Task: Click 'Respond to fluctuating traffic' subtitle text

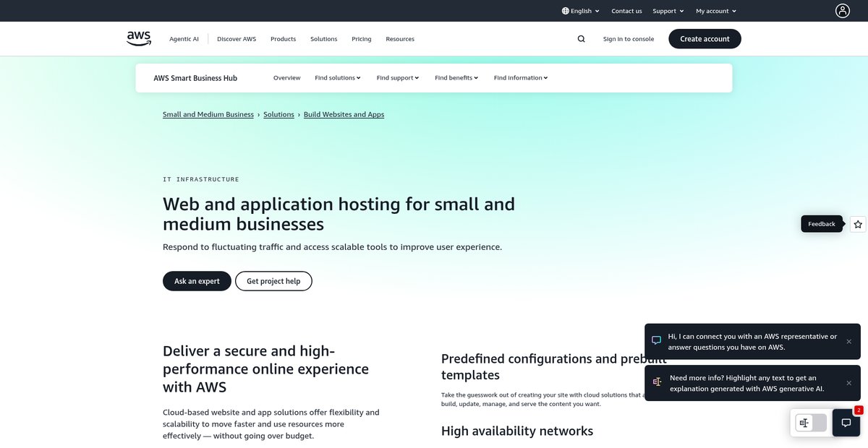Action: pos(332,246)
